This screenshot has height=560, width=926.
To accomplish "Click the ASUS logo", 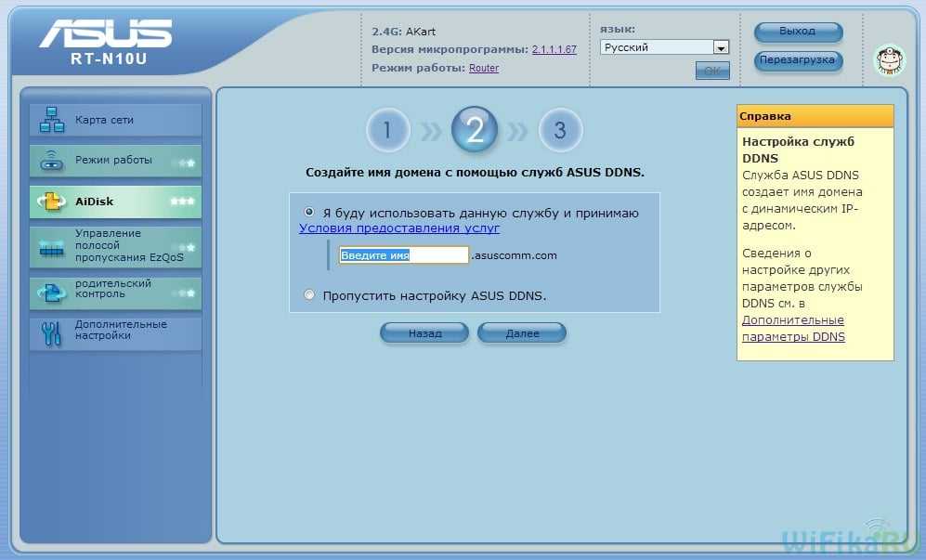I will (x=106, y=33).
